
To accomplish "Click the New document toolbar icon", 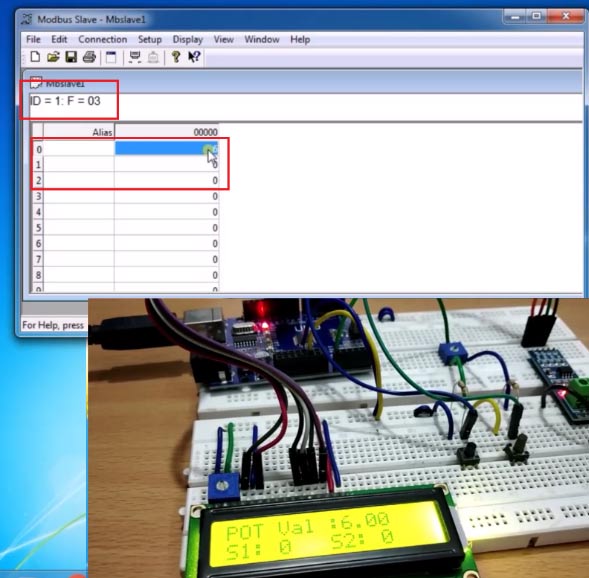I will click(x=35, y=57).
